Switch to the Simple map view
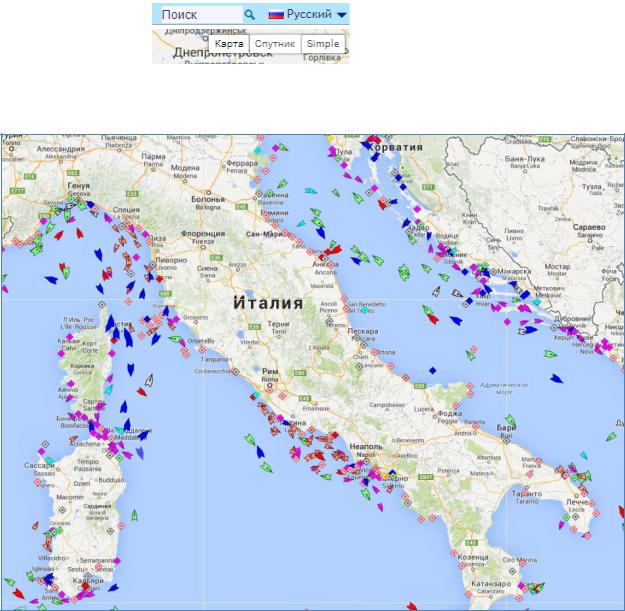This screenshot has width=625, height=611. coord(323,43)
